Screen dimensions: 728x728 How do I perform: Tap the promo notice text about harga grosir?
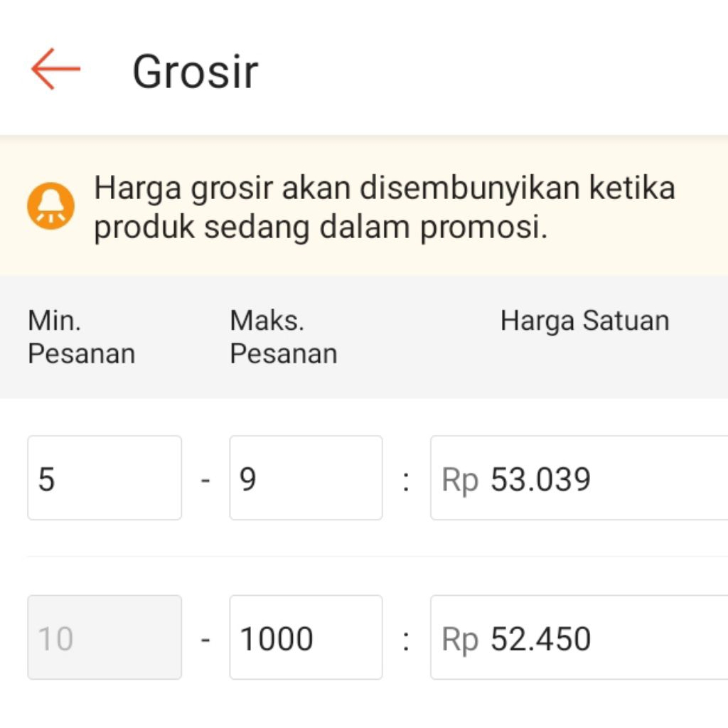[x=384, y=208]
